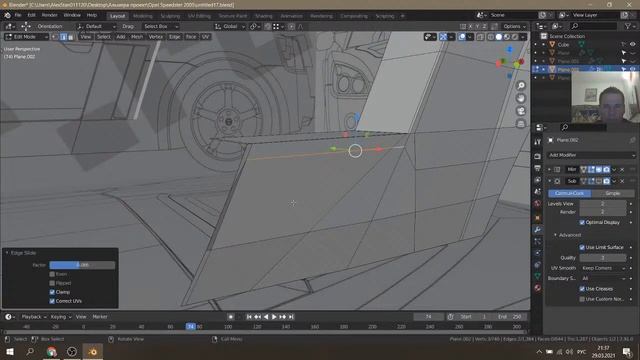Click the Blender logo icon

click(x=7, y=15)
